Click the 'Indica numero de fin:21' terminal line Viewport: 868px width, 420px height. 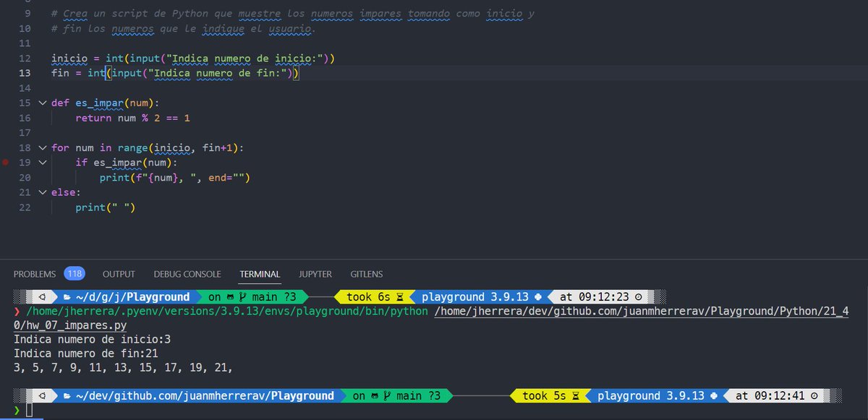pyautogui.click(x=86, y=353)
